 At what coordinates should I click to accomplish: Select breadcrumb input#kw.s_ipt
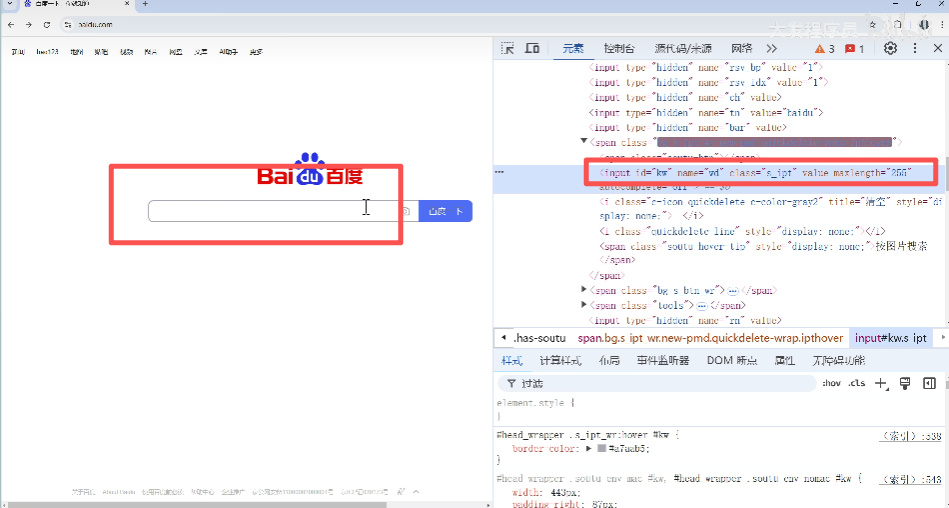click(x=890, y=338)
